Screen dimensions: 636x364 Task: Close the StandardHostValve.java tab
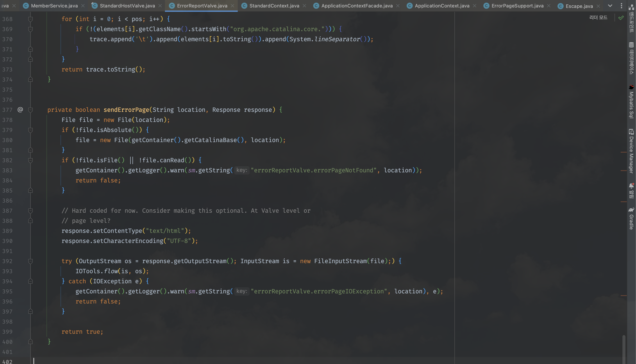160,6
